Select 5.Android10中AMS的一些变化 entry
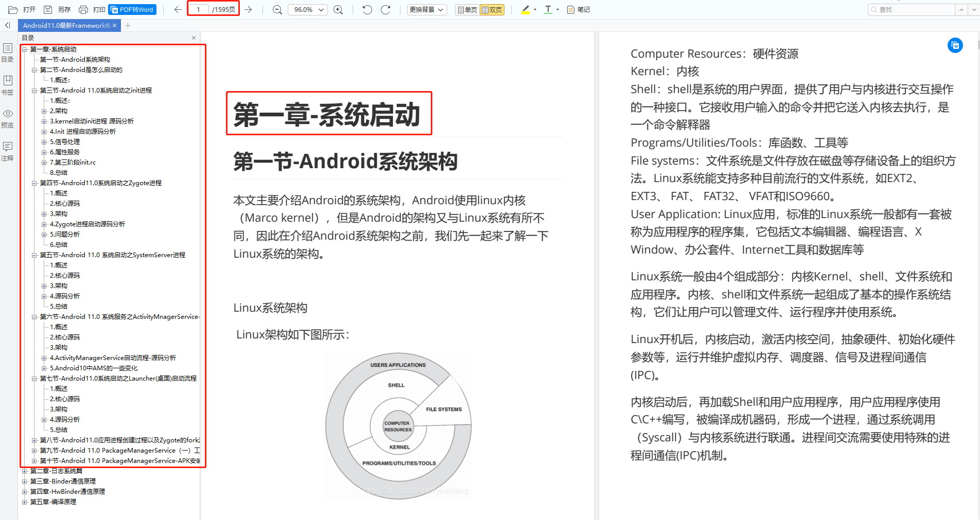The image size is (980, 520). (x=94, y=368)
